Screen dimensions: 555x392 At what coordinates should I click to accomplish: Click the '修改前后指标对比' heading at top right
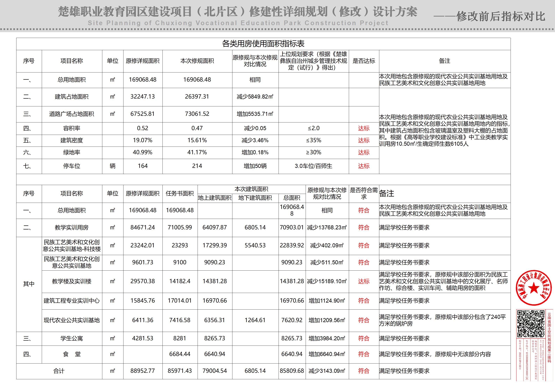pos(500,16)
